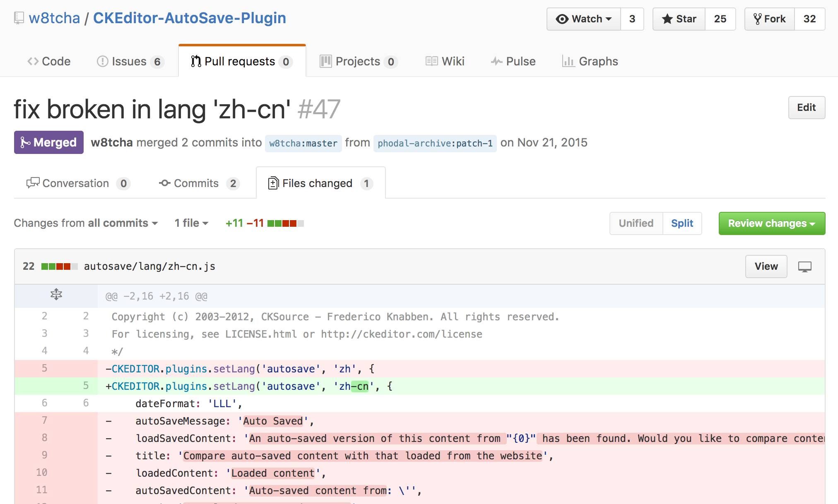
Task: Open the Pulse tab
Action: [x=513, y=61]
